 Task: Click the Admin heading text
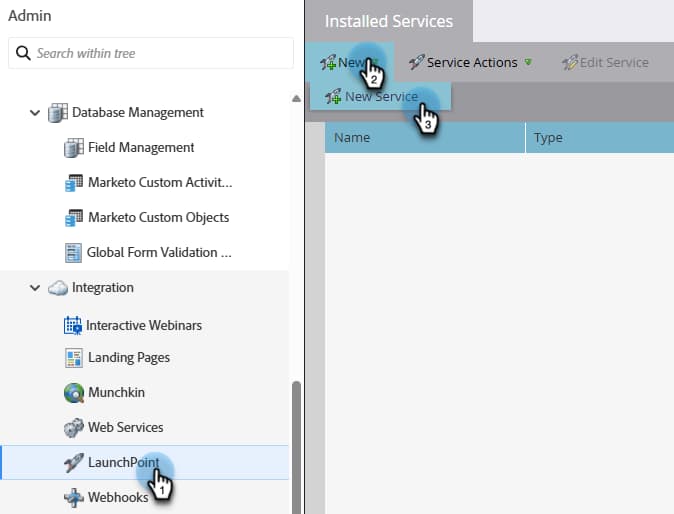[30, 16]
